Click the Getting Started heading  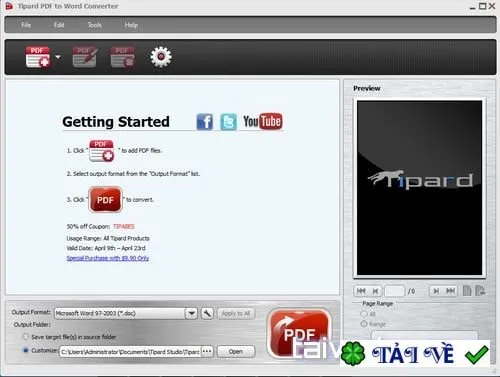[116, 122]
